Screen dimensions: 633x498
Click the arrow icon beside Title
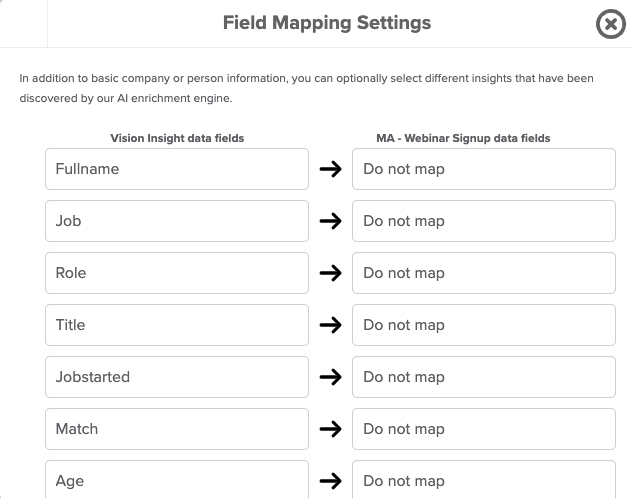(331, 325)
